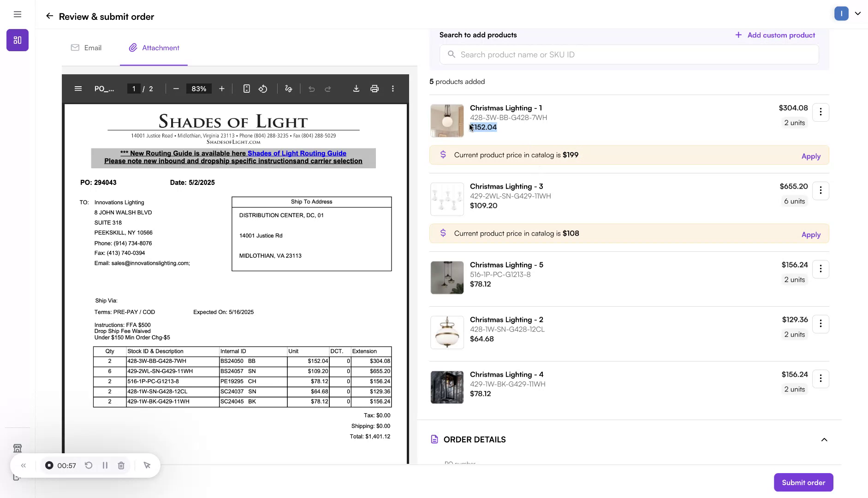Open the user account dropdown
This screenshot has height=498, width=868.
(x=857, y=13)
